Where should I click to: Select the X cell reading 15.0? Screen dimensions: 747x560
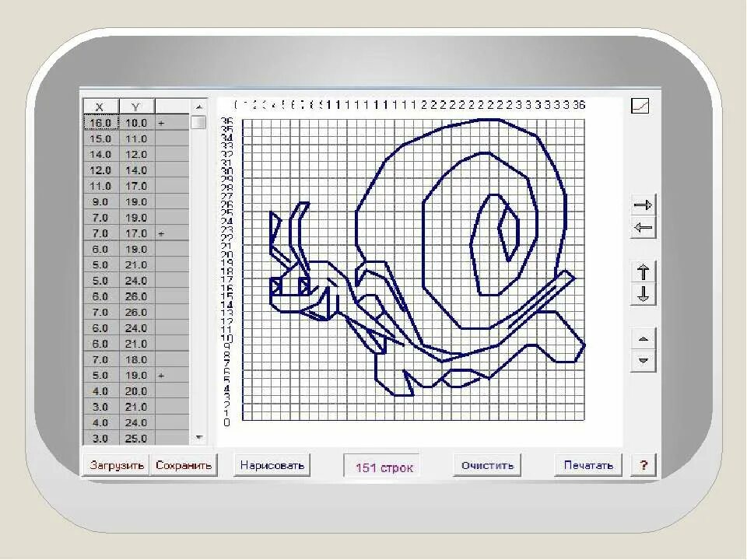point(101,138)
